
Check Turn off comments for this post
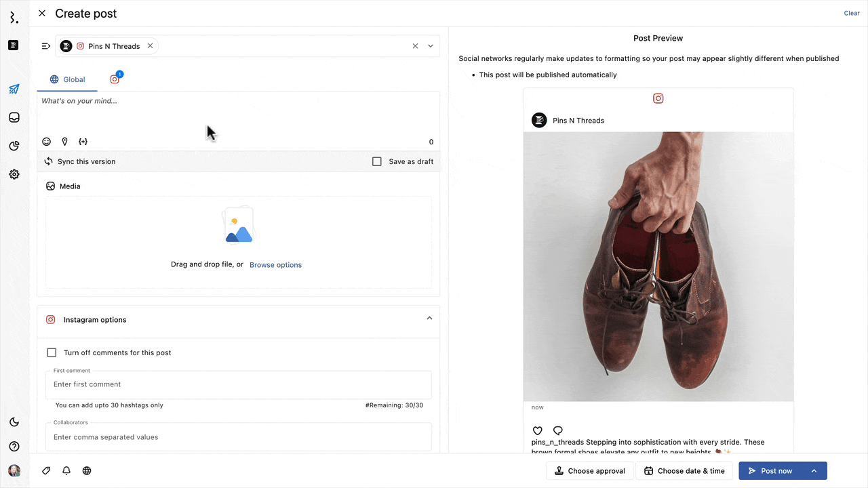point(52,352)
